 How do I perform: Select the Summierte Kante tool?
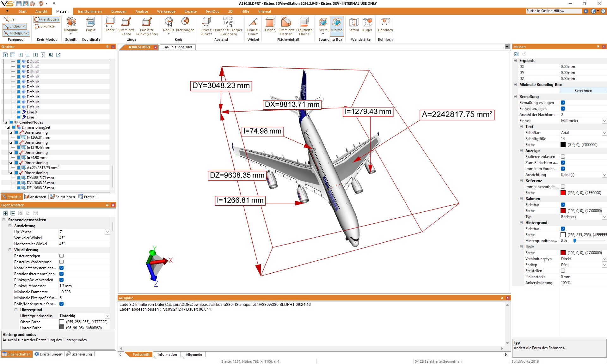126,26
